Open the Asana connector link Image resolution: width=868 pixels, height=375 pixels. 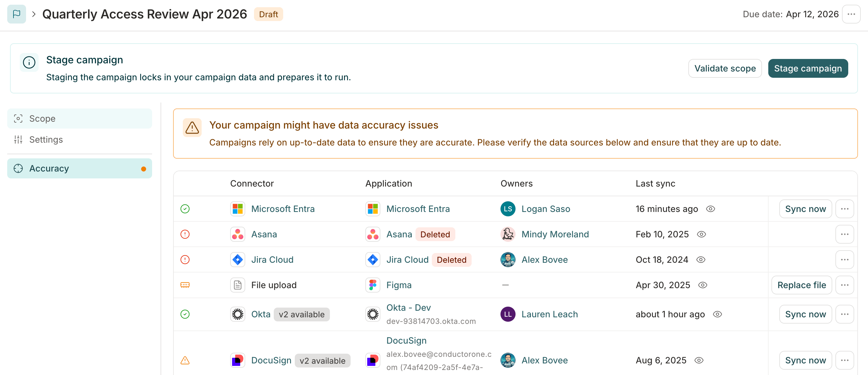[x=264, y=234]
